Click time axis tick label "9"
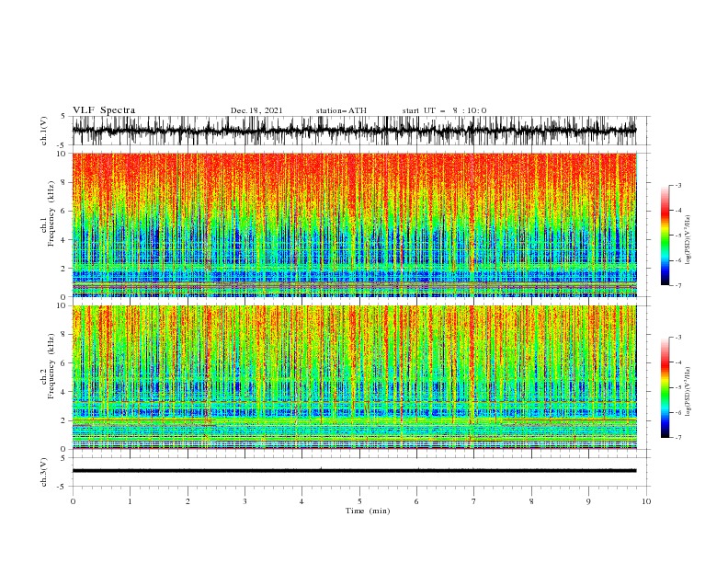 click(x=588, y=501)
